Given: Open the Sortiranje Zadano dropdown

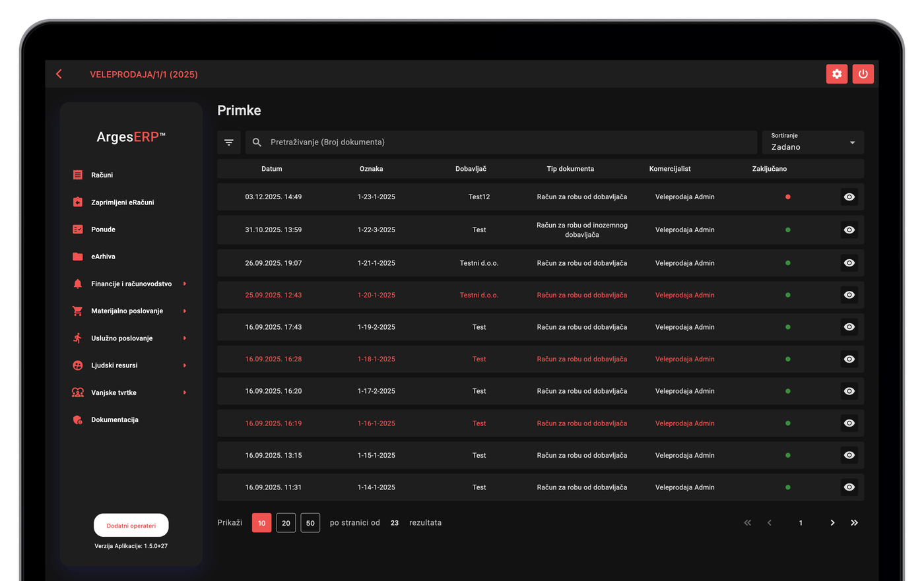Looking at the screenshot, I should (x=812, y=142).
